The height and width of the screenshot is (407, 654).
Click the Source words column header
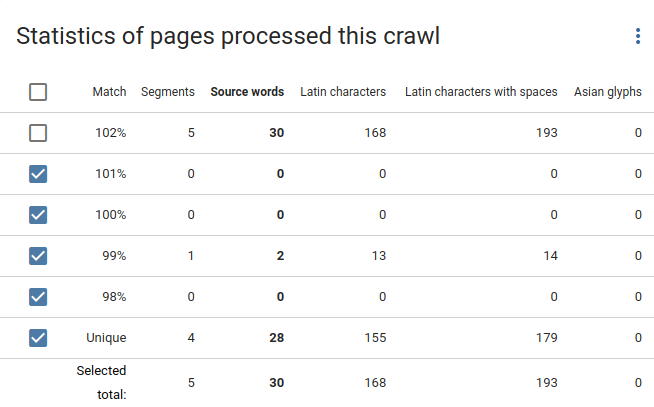point(247,92)
